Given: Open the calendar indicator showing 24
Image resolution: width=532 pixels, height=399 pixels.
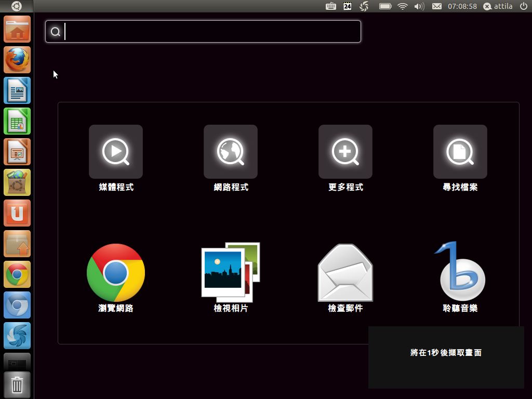Looking at the screenshot, I should [348, 6].
